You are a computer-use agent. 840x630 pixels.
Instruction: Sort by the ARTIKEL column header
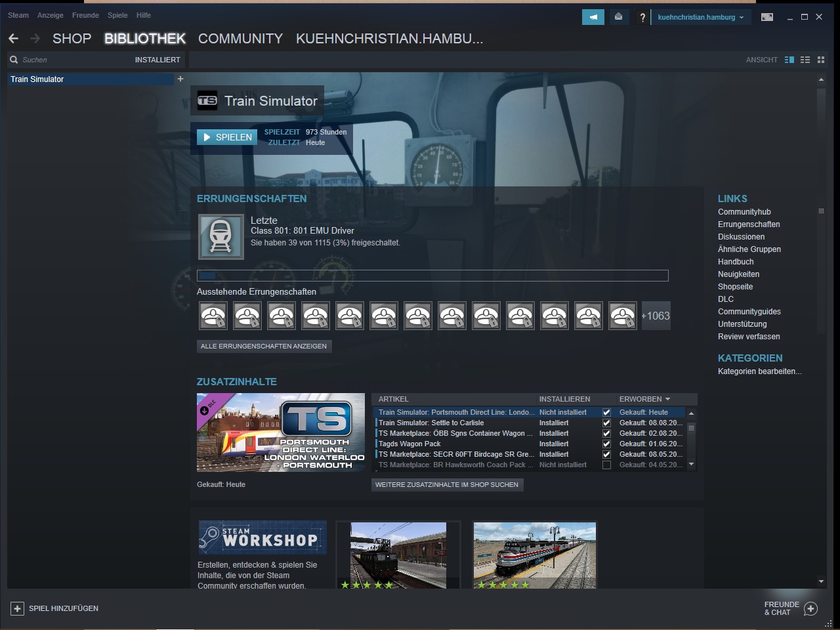394,399
